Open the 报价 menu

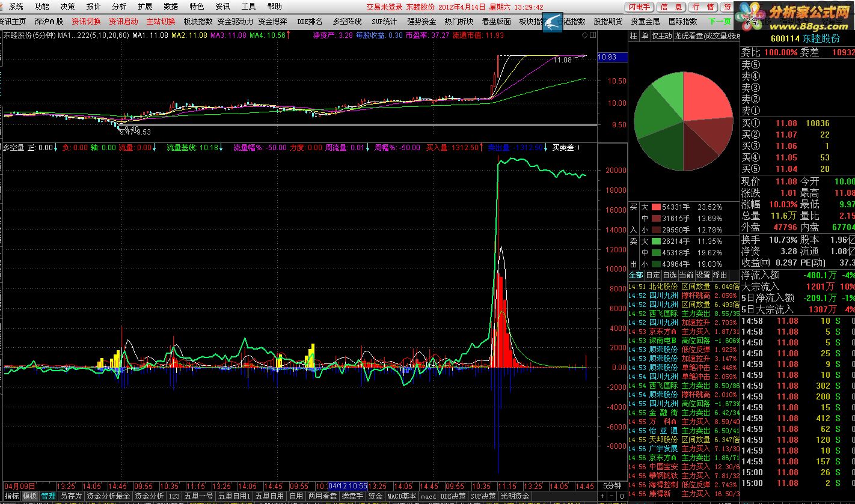click(93, 7)
